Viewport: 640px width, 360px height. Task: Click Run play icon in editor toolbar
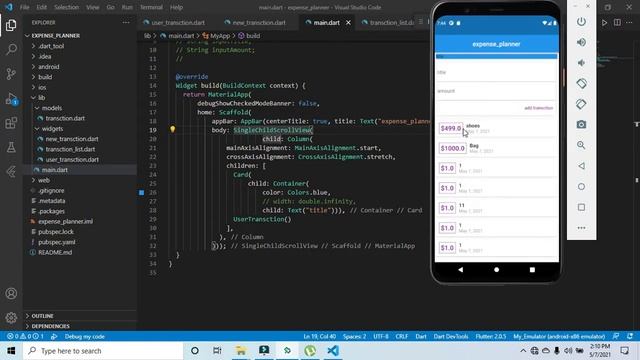tap(604, 23)
